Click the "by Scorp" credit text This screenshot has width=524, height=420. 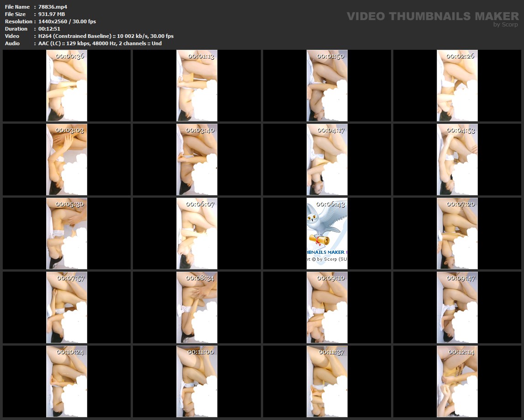point(505,25)
